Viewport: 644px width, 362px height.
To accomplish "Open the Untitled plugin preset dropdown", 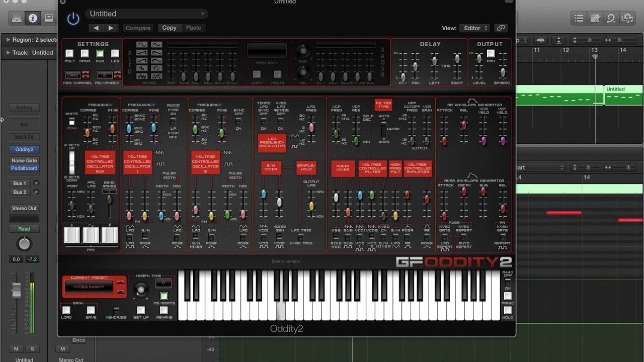I will coord(146,14).
